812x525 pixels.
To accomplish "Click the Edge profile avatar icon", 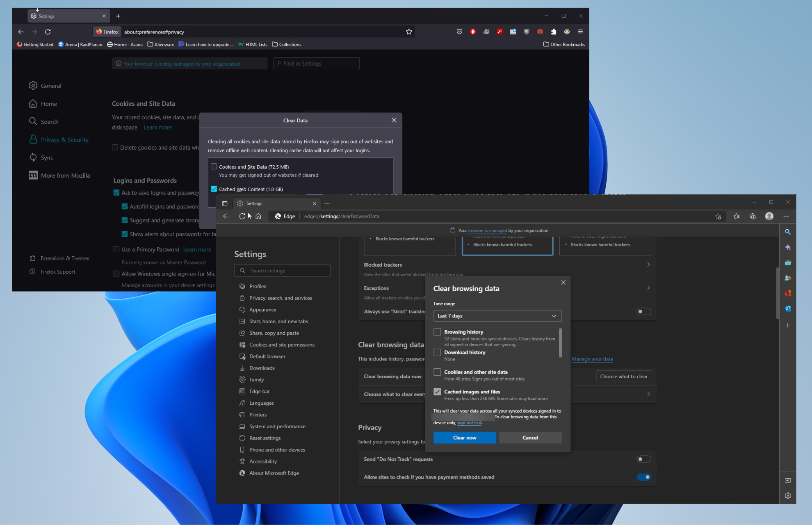I will pyautogui.click(x=769, y=216).
